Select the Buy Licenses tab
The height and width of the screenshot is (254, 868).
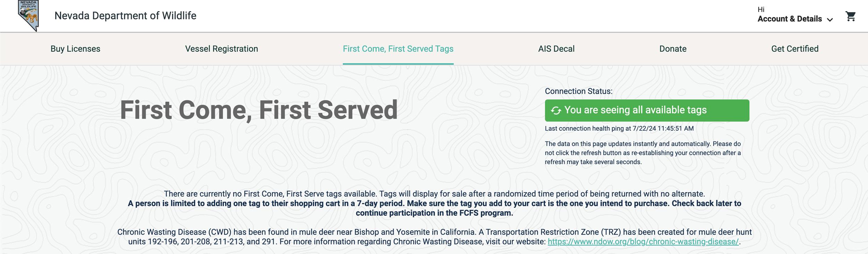click(x=75, y=49)
